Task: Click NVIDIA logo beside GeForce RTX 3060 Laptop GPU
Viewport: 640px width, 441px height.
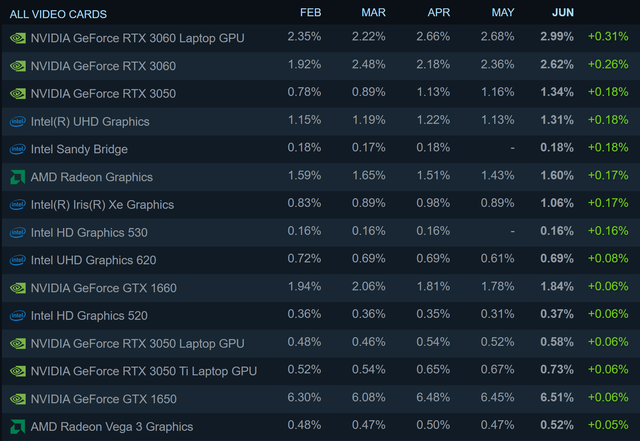Action: pyautogui.click(x=17, y=38)
